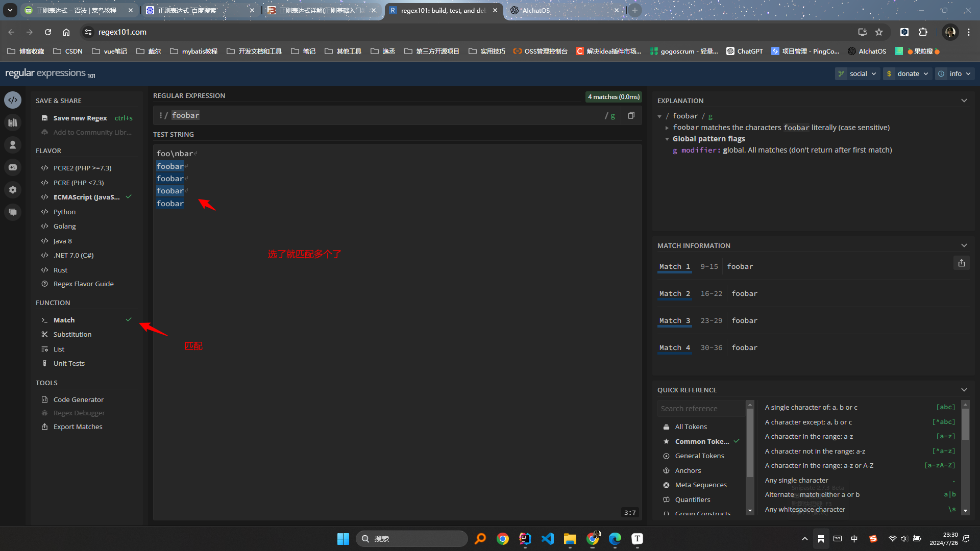Open the account sidebar icon
Viewport: 980px width, 551px height.
coord(13,145)
